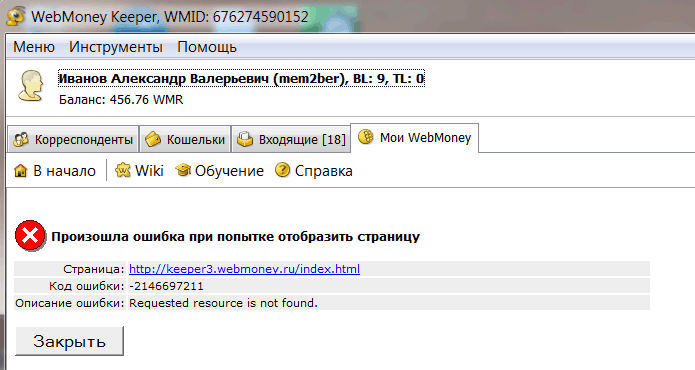Click the question mark icon of Справка
Viewport: 695px width, 370px height.
pos(282,170)
